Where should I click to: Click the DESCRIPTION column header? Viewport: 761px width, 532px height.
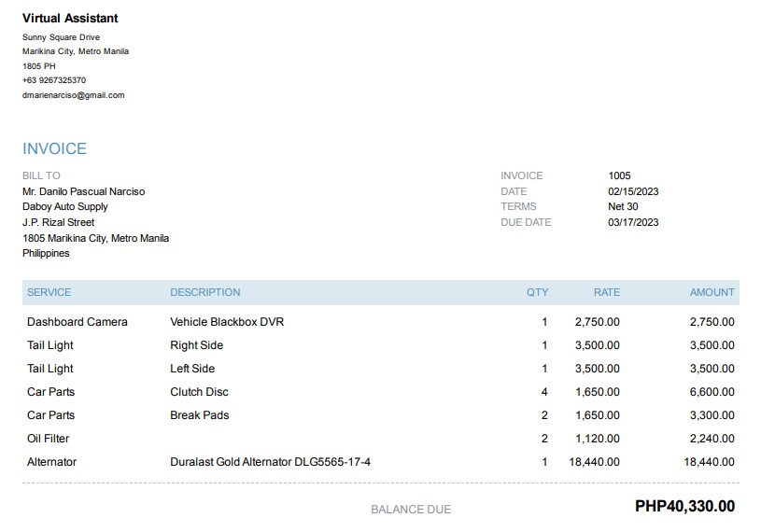[x=204, y=292]
